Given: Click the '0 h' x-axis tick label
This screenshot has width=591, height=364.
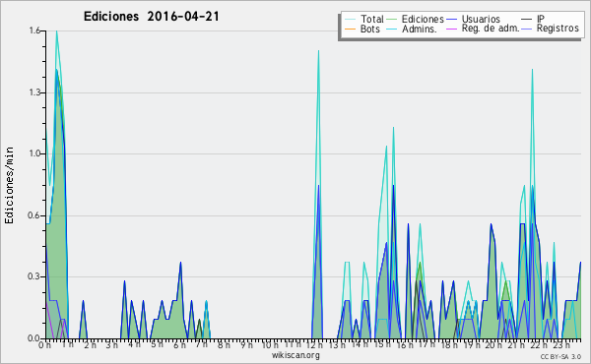Looking at the screenshot, I should (x=45, y=345).
